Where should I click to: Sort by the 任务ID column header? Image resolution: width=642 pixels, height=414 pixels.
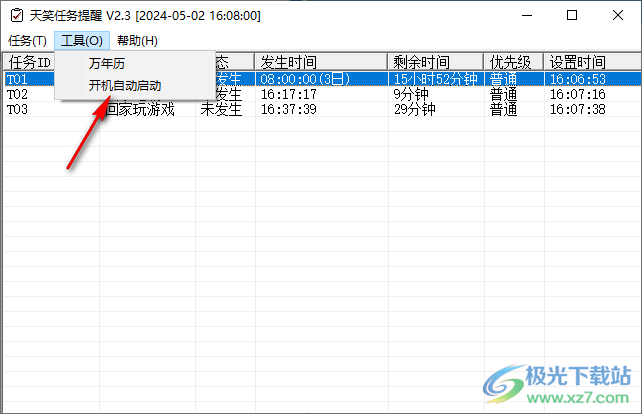click(x=30, y=62)
